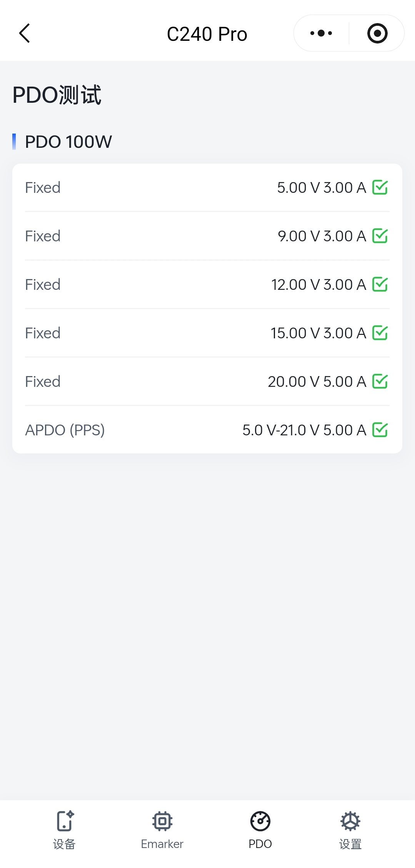The image size is (415, 868).
Task: Tap the back arrow icon
Action: (x=25, y=33)
